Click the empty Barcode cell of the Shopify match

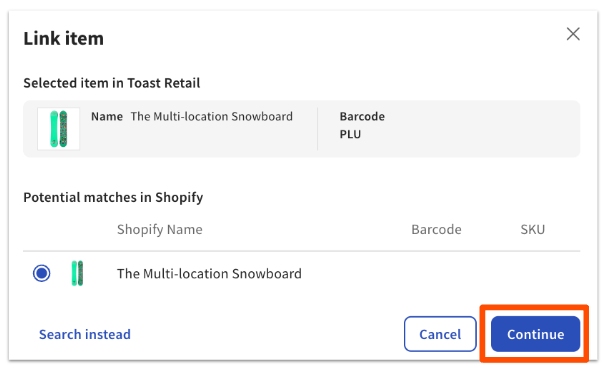point(436,274)
